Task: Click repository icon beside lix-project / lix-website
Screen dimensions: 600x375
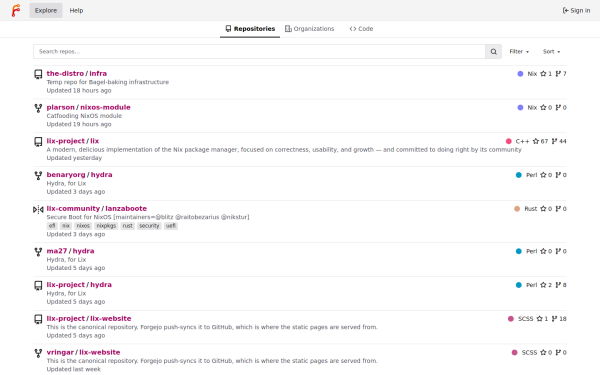Action: coord(38,319)
